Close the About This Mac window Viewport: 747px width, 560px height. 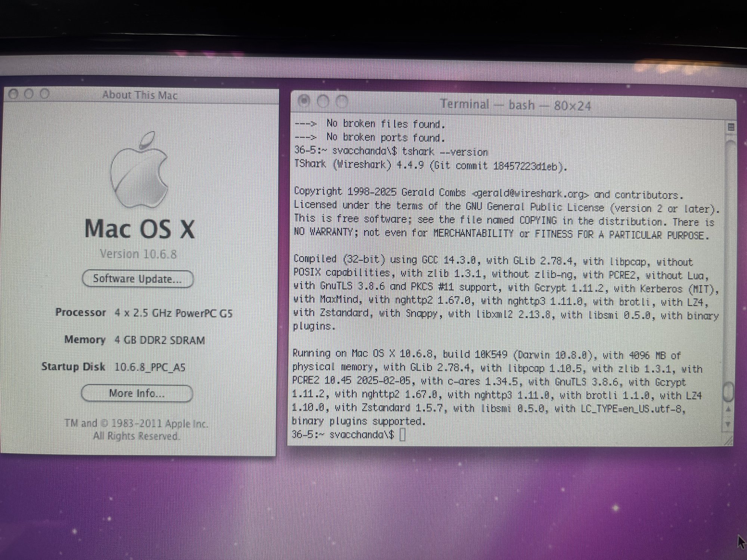(x=13, y=94)
